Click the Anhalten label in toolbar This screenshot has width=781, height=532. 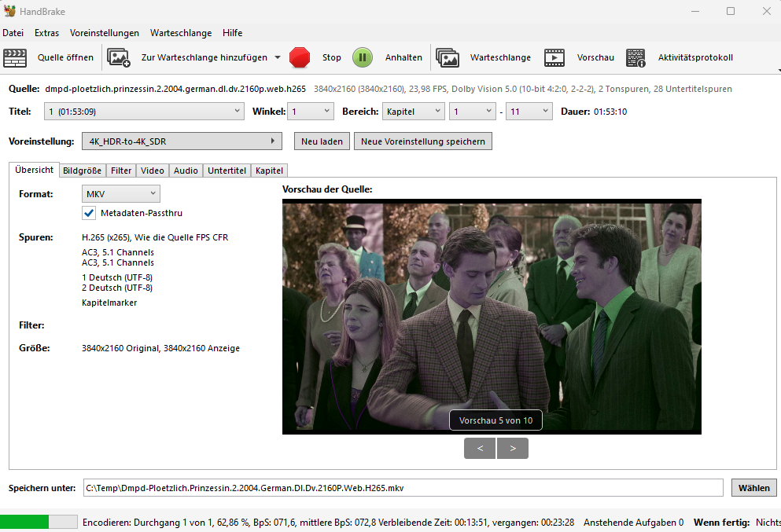click(403, 57)
